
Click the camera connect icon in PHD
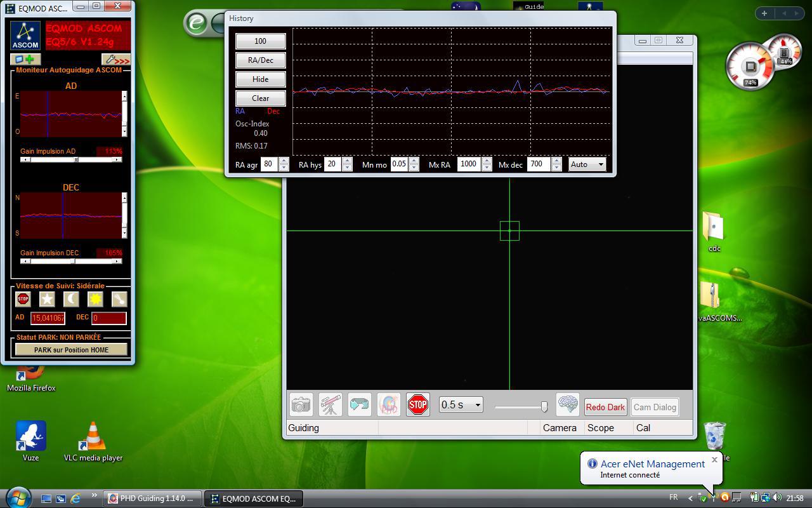[x=301, y=404]
